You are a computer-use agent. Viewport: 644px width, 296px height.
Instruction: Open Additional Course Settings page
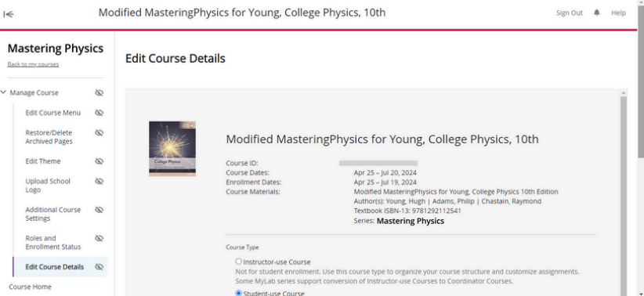click(53, 214)
